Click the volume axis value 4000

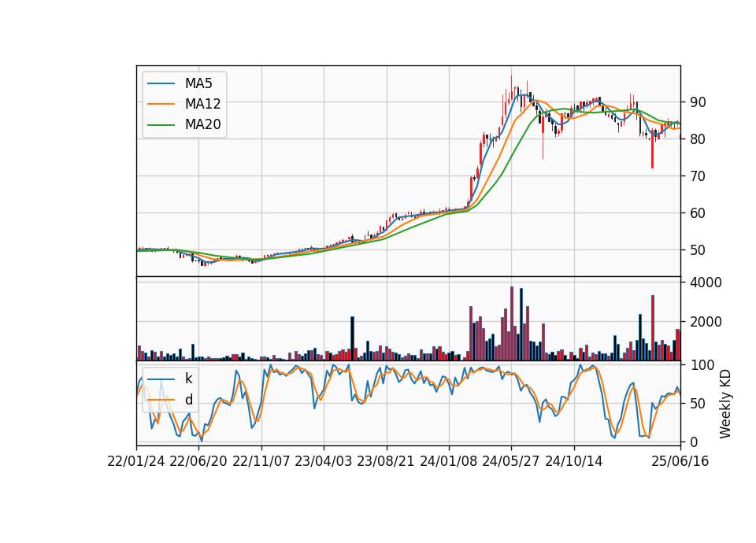click(x=706, y=283)
